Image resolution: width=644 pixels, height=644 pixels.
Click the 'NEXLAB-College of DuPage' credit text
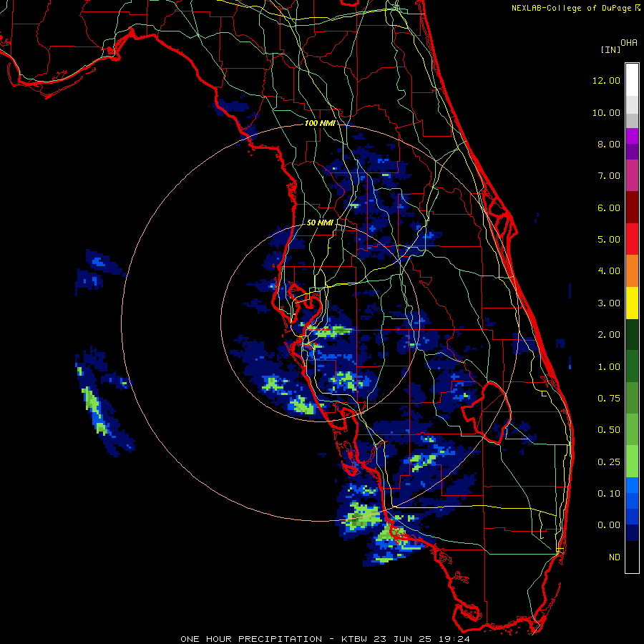[x=572, y=8]
